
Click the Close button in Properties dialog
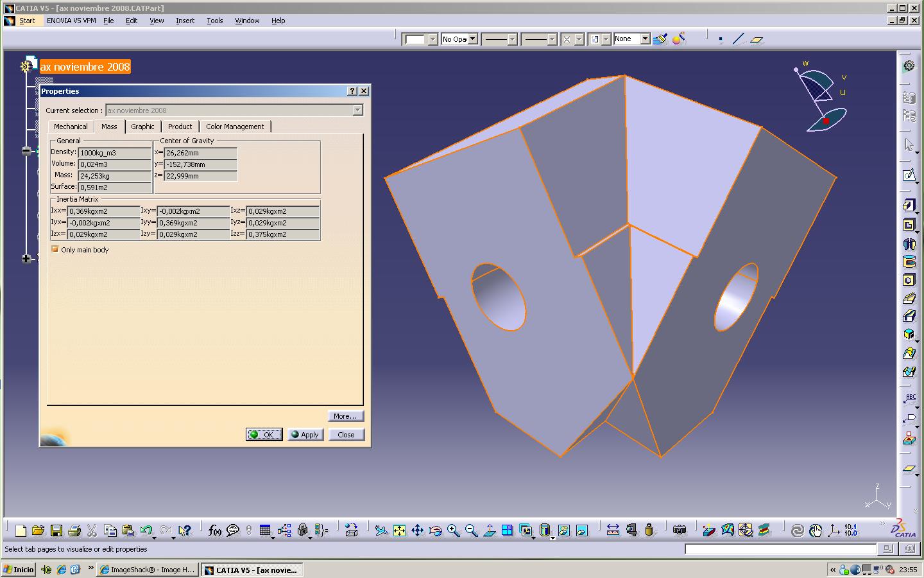pos(346,435)
